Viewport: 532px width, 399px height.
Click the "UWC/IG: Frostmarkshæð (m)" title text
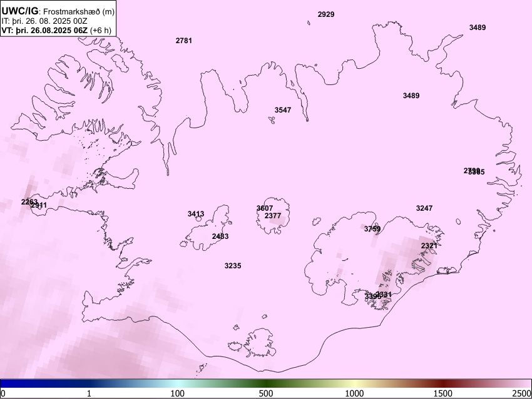58,11
